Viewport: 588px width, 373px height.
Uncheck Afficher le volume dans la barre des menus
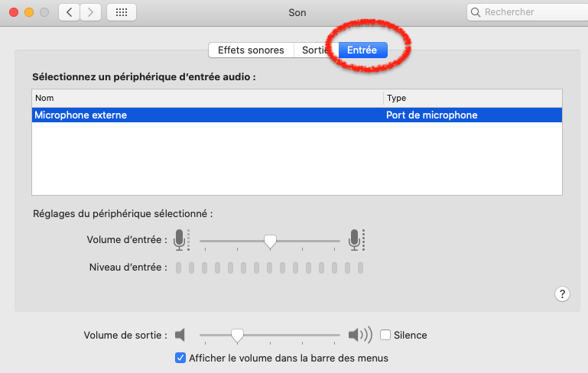tap(180, 358)
